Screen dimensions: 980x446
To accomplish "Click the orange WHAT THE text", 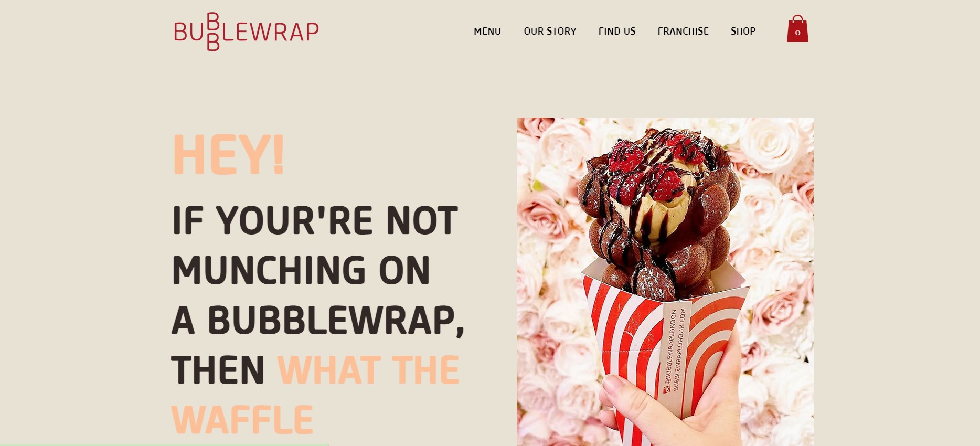I will [368, 370].
